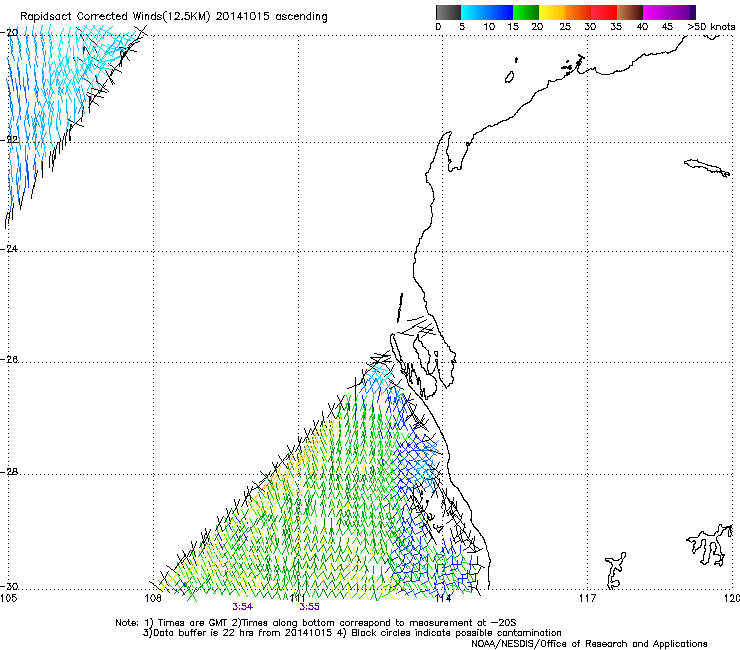This screenshot has width=740, height=650.
Task: Click the '3:55' pass time label
Action: click(309, 607)
